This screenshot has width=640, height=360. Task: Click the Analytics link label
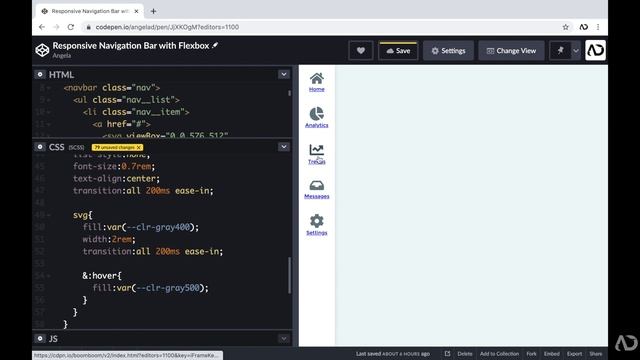tap(317, 125)
